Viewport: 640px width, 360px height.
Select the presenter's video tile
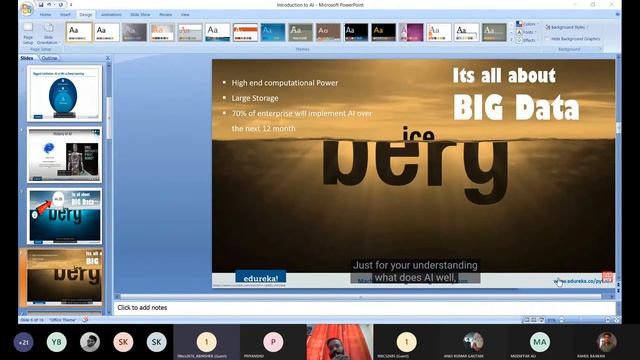pos(340,342)
